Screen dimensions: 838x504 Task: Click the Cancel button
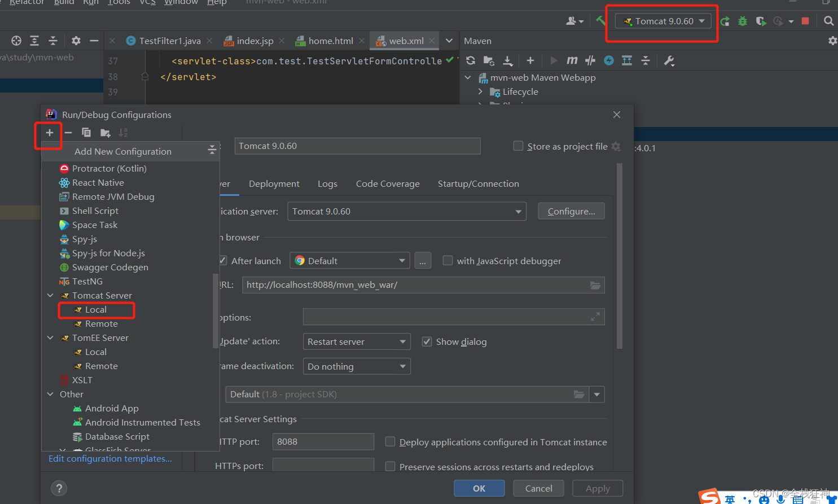(x=539, y=489)
